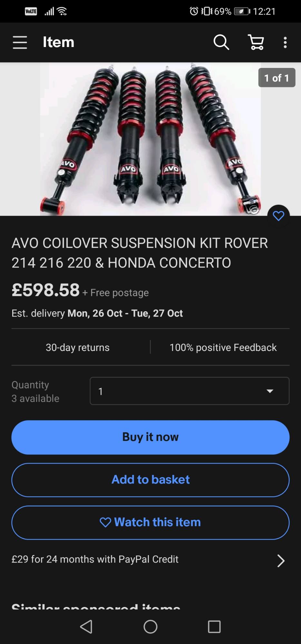Tap the Android home circle button

pyautogui.click(x=150, y=627)
